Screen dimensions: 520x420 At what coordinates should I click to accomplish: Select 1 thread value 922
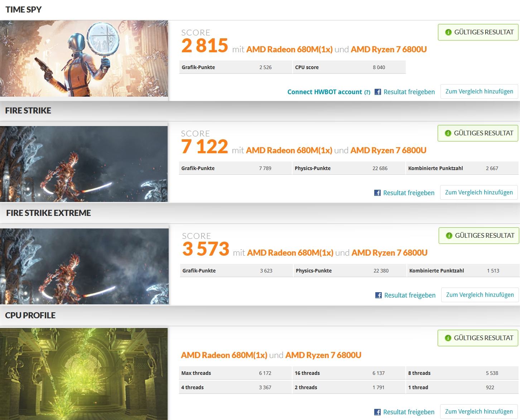point(490,387)
